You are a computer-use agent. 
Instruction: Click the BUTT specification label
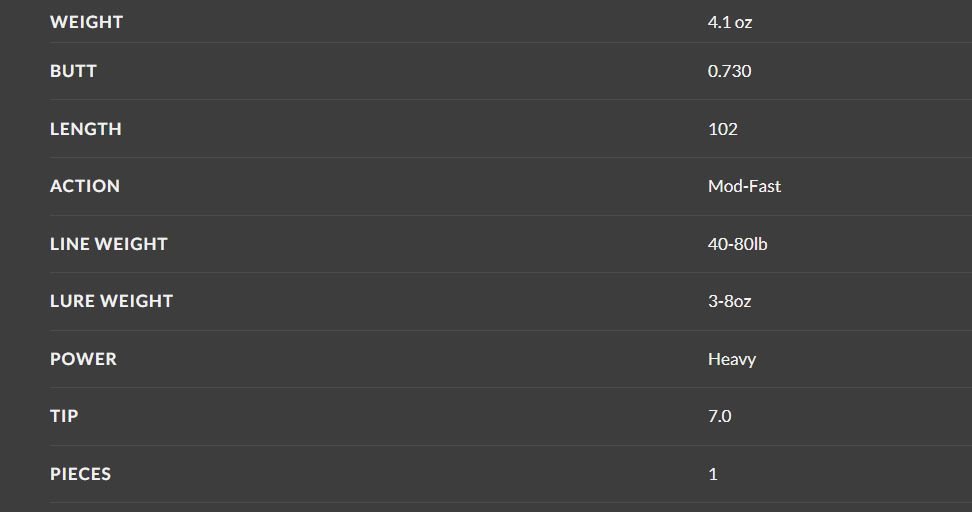point(73,71)
